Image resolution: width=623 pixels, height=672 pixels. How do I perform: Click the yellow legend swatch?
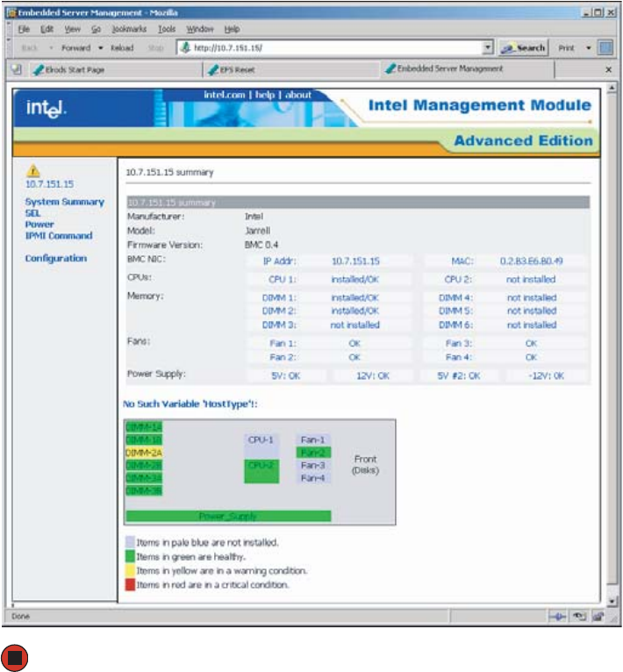click(x=130, y=571)
